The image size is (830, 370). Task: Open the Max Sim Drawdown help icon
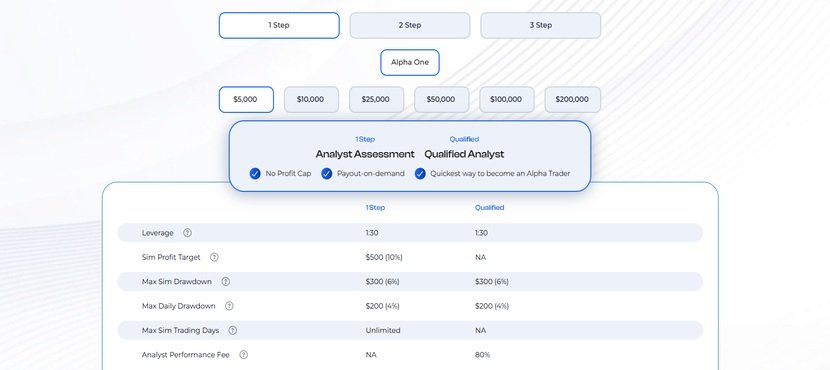pos(225,282)
